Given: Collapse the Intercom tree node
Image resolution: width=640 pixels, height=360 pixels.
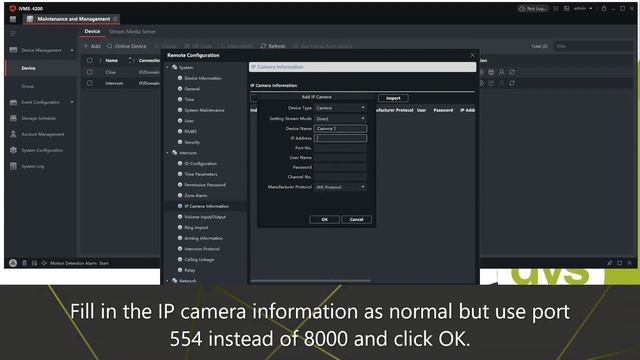Looking at the screenshot, I should [x=167, y=153].
